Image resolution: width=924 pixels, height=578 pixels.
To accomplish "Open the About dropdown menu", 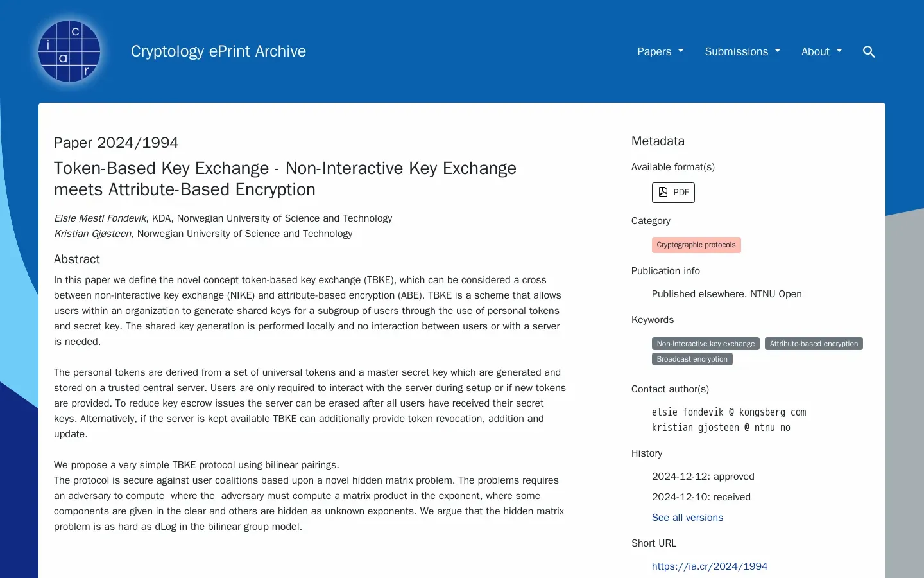I will (821, 51).
